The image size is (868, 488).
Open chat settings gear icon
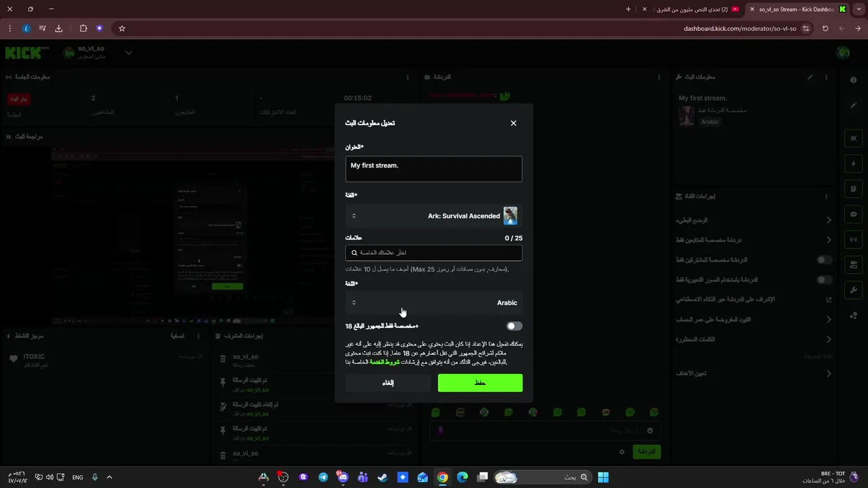pos(622,451)
